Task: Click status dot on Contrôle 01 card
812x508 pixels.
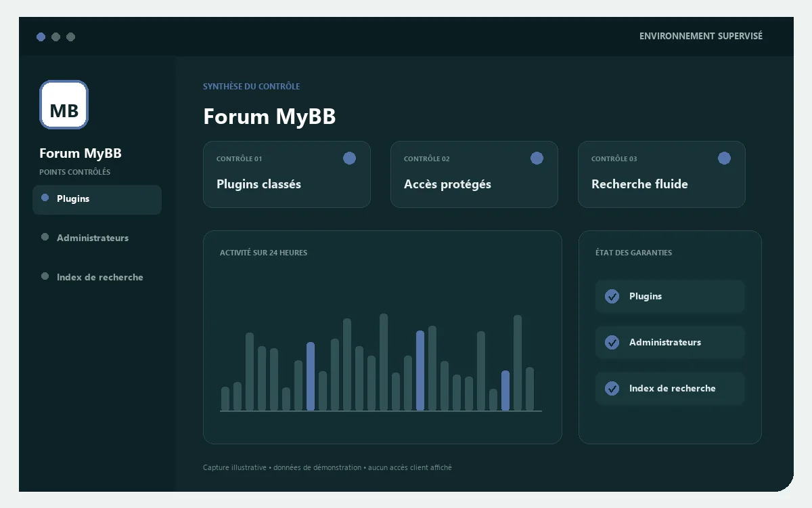Action: (x=350, y=158)
